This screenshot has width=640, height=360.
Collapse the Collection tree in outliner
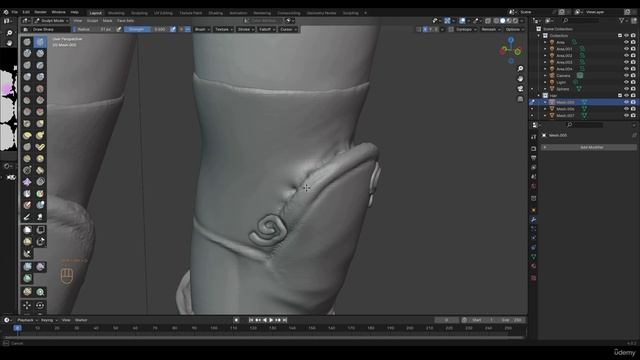(539, 36)
